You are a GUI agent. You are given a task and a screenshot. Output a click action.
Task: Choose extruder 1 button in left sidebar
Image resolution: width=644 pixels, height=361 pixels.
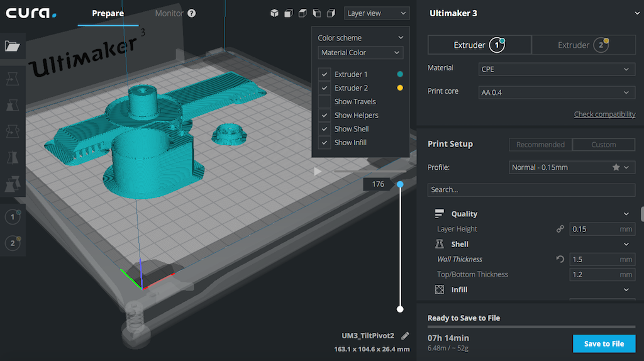[x=13, y=216]
